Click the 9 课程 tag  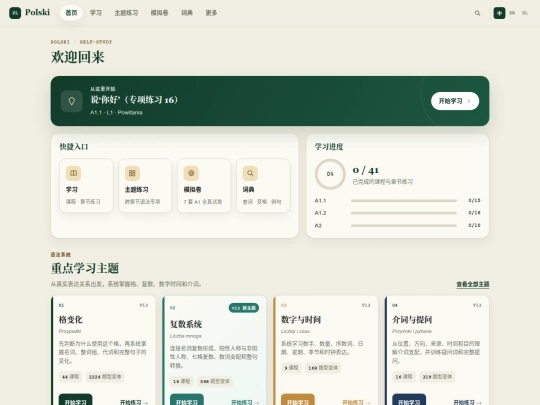(291, 368)
